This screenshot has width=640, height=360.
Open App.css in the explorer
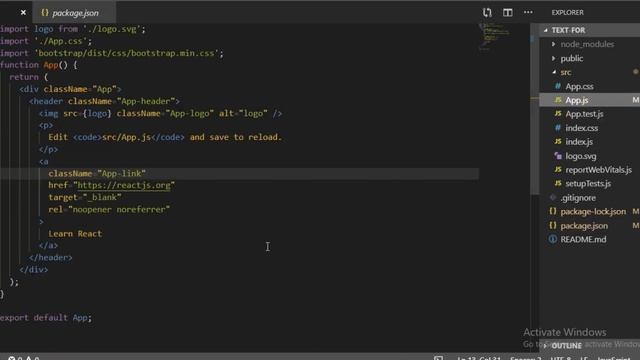[x=579, y=87]
